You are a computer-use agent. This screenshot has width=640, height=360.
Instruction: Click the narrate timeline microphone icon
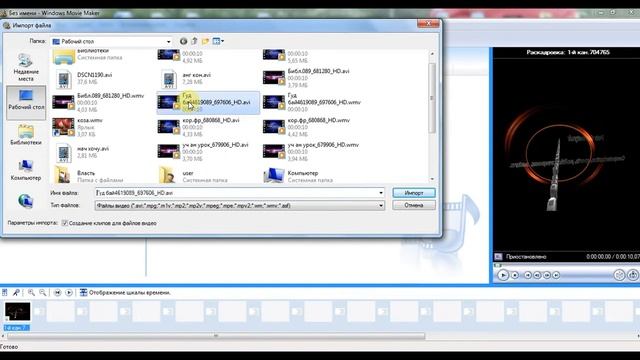pos(16,293)
